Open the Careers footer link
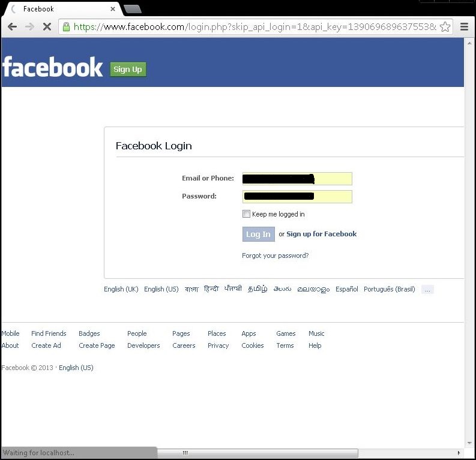Image resolution: width=476 pixels, height=460 pixels. [184, 345]
